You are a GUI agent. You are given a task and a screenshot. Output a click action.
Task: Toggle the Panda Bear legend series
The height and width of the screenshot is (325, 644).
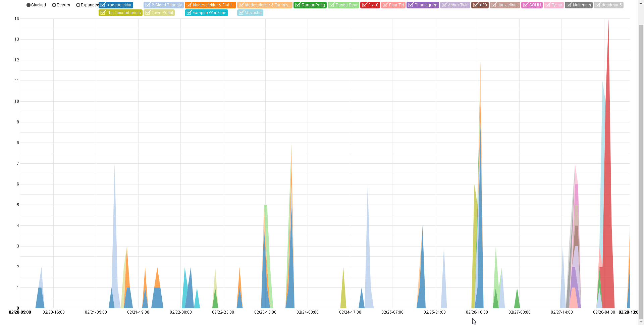point(343,5)
